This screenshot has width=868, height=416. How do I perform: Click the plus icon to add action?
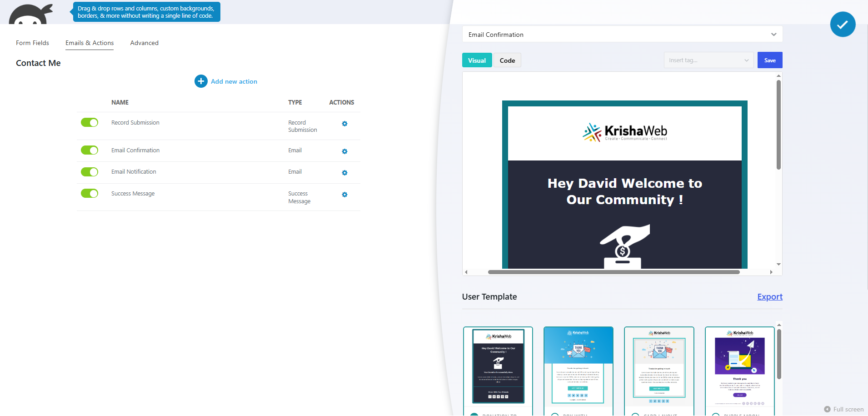[201, 81]
